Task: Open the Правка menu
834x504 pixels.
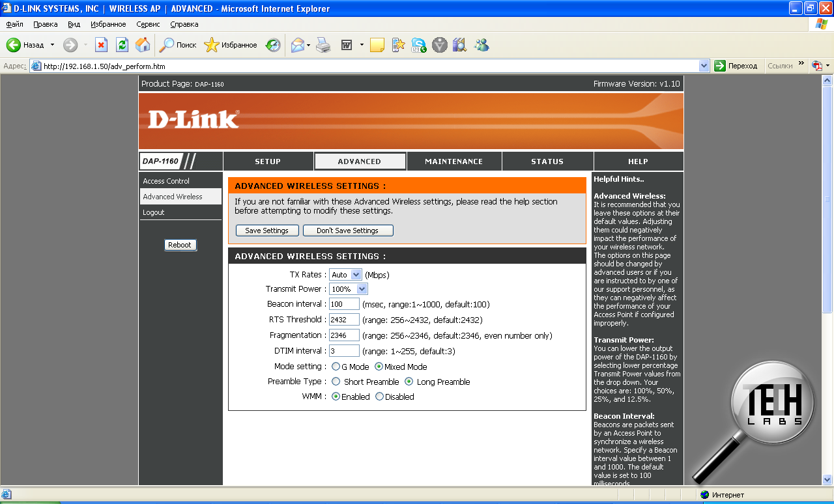Action: coord(45,24)
